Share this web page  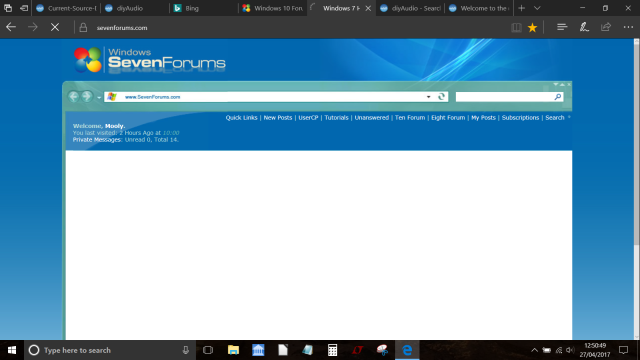coord(606,27)
